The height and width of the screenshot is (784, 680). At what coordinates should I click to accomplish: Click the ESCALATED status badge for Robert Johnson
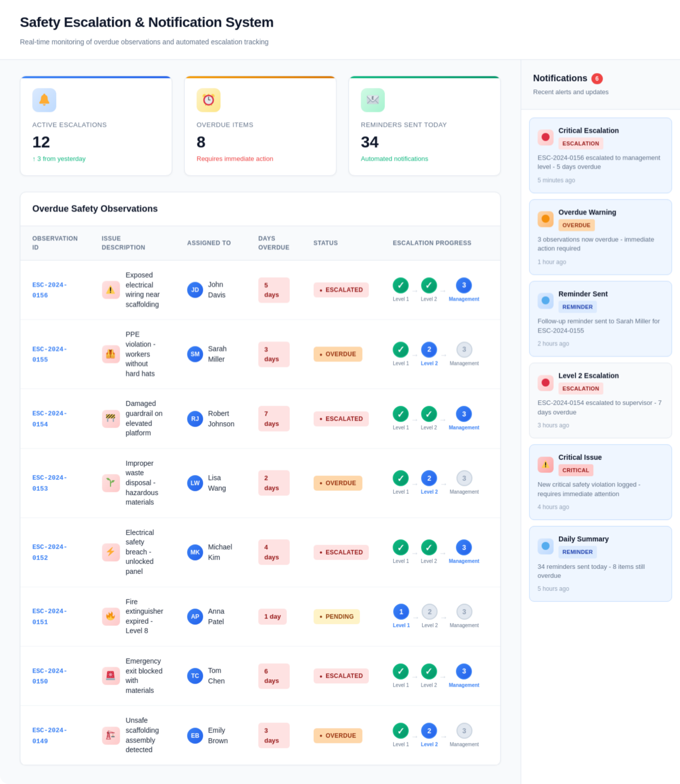coord(341,419)
